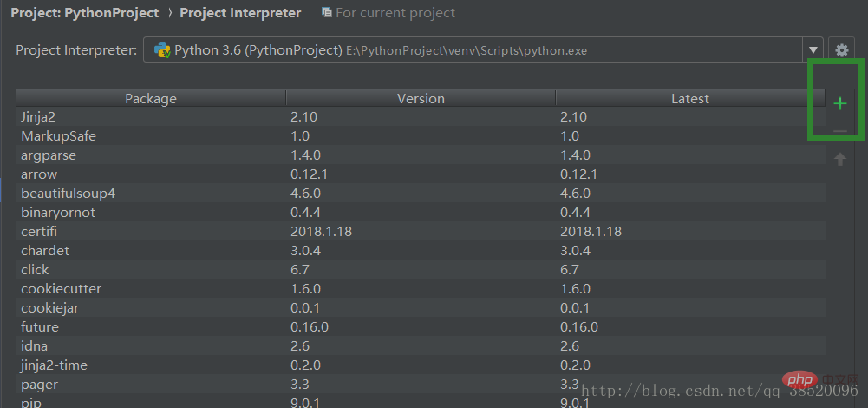Click the minus uninstall package icon
868x408 pixels.
[x=839, y=131]
